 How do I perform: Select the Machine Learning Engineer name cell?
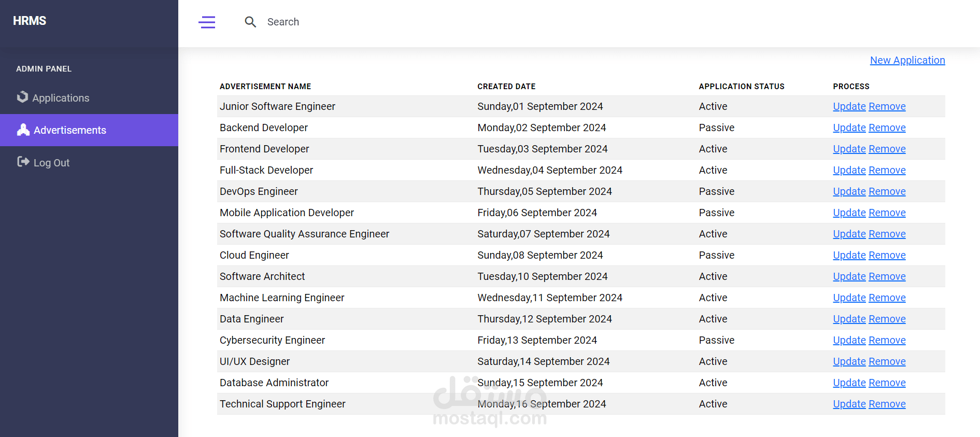(282, 298)
